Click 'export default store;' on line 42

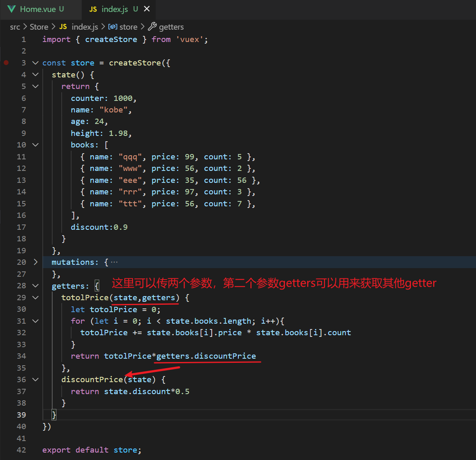pyautogui.click(x=92, y=450)
